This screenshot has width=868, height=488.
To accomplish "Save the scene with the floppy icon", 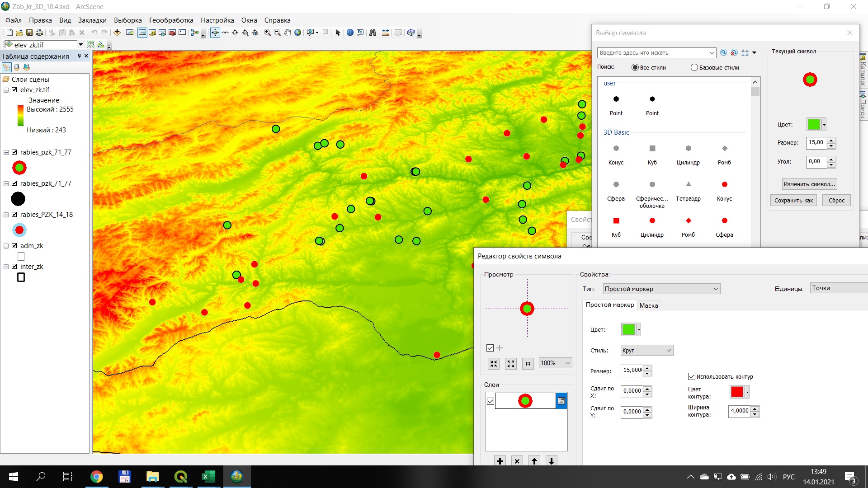I will (29, 33).
